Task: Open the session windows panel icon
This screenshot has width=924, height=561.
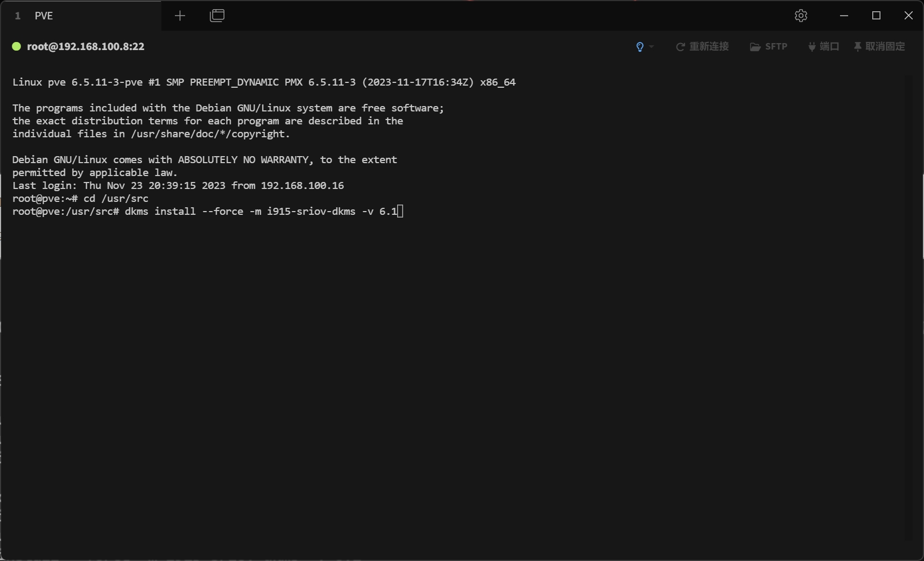Action: 217,16
